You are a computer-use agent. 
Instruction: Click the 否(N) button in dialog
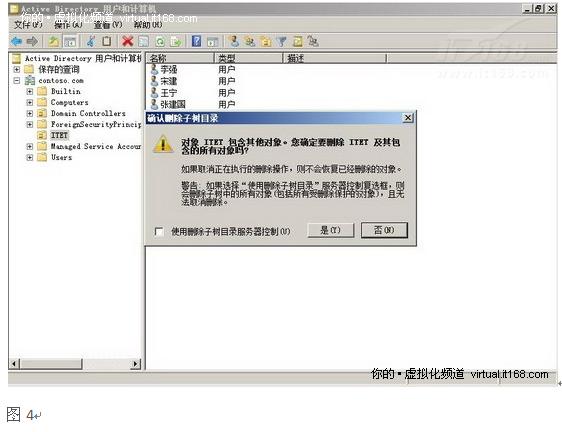[384, 230]
